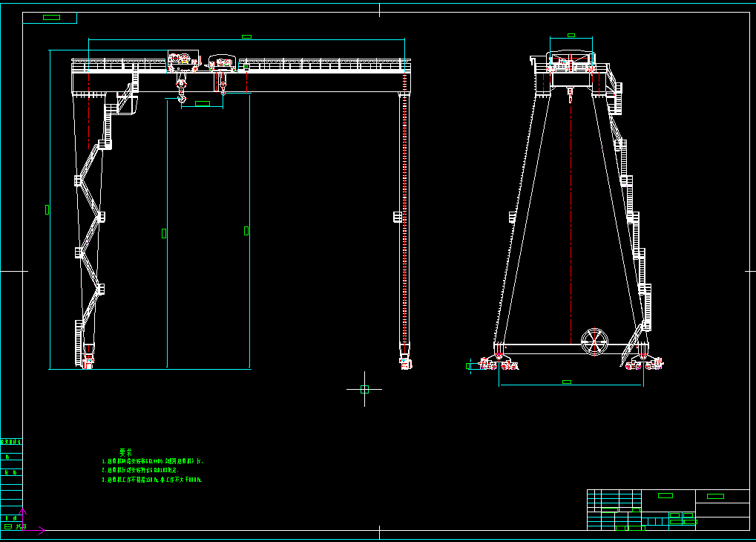Select the drawing number box in top-left corner
The image size is (756, 542).
(50, 17)
